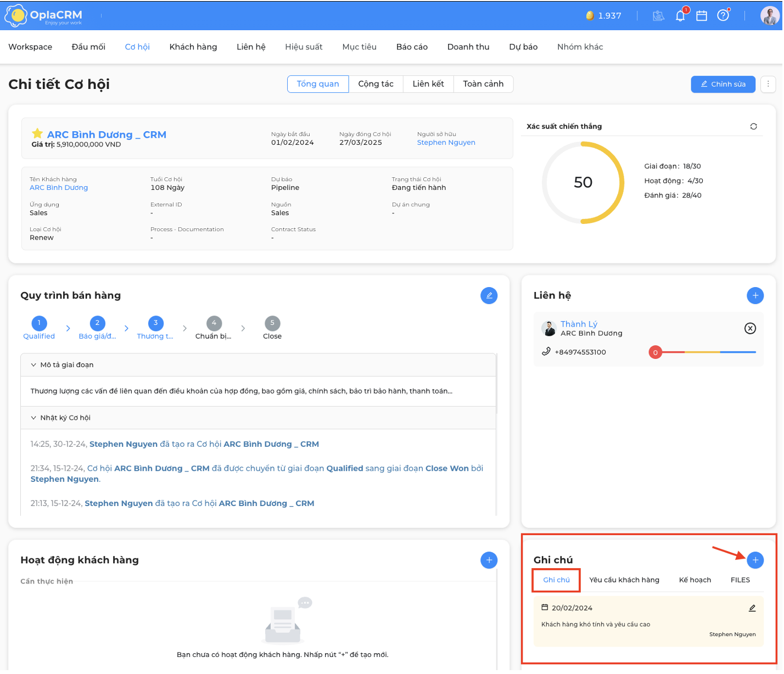Switch to the Toàn cảnh tab
The width and height of the screenshot is (784, 674).
(483, 84)
